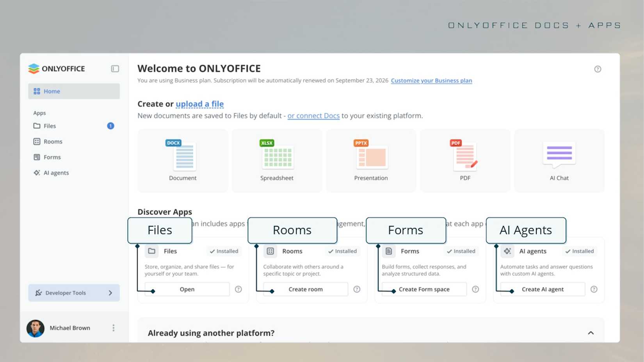Click the Installed status on the Forms card
Viewport: 644px width, 362px height.
pos(461,251)
